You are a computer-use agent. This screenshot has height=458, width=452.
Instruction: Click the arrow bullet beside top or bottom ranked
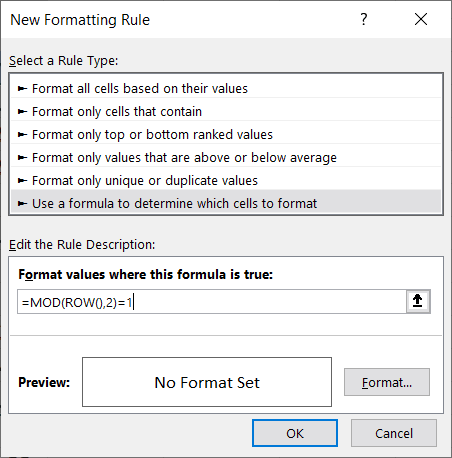click(x=22, y=135)
